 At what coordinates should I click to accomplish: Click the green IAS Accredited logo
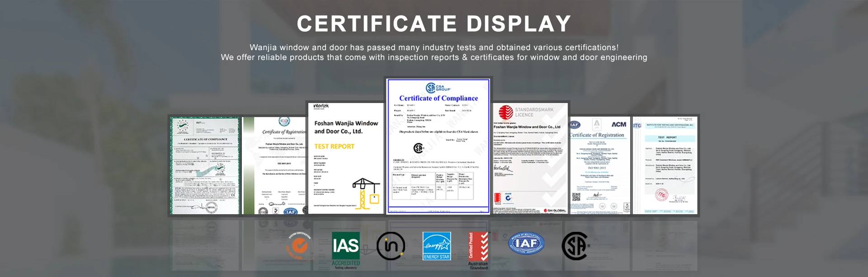(346, 250)
